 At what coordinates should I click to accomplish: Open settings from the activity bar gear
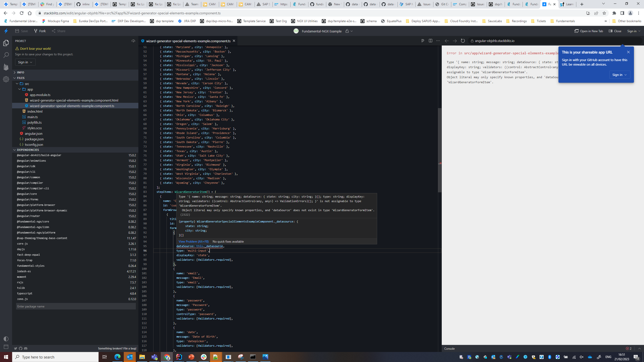pyautogui.click(x=6, y=79)
